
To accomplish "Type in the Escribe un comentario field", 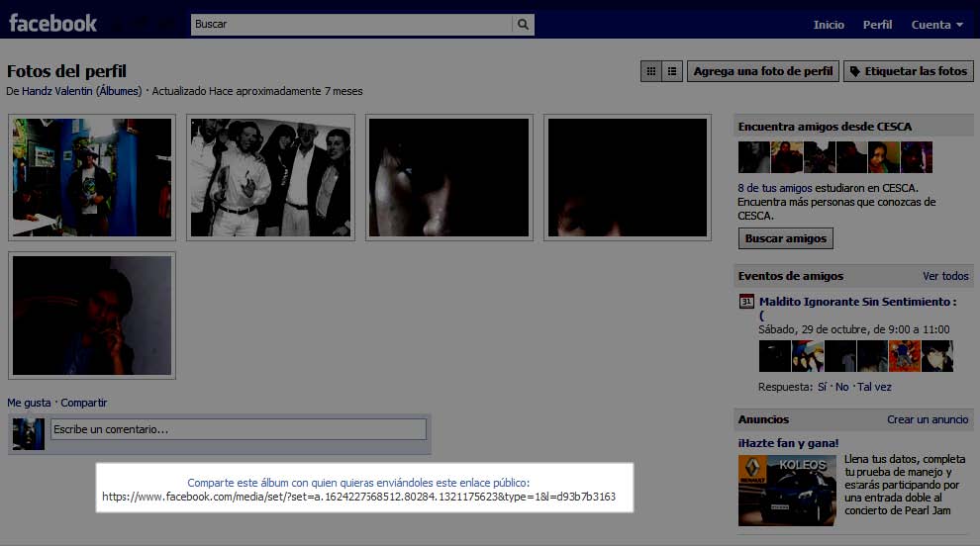I will [238, 429].
